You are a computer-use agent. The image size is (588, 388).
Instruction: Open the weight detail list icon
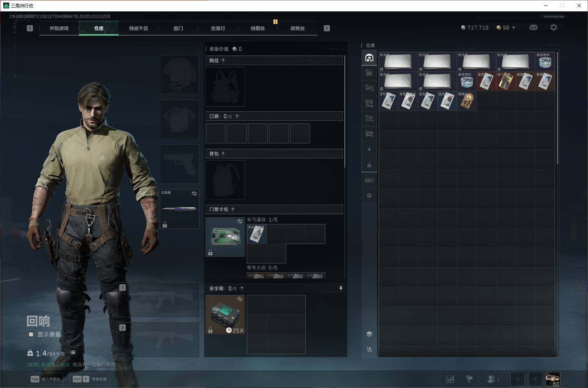click(x=73, y=352)
